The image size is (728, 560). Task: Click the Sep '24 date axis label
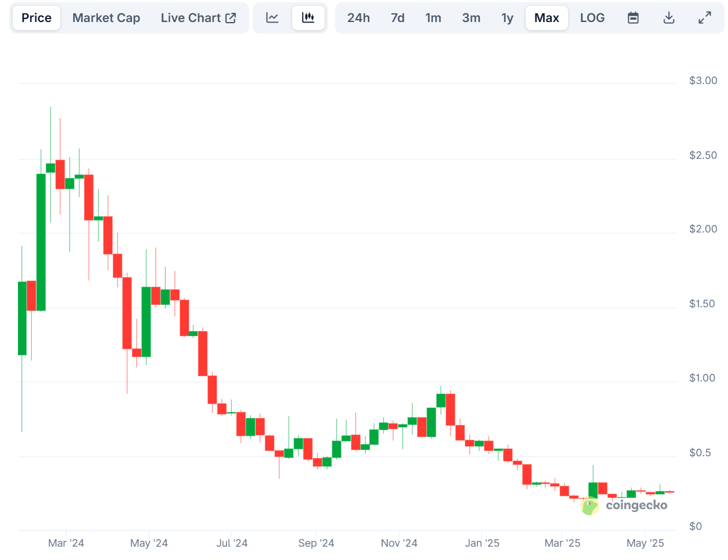(316, 543)
